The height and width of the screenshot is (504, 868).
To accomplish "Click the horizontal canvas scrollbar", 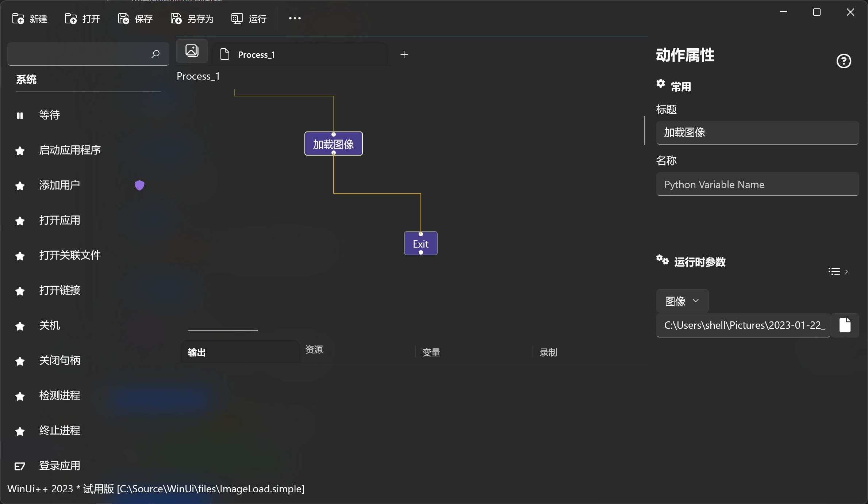I will pos(223,330).
